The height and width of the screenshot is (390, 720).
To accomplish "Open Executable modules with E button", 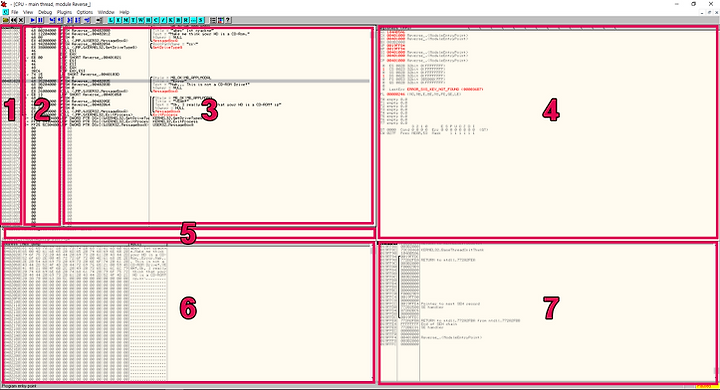I will [x=118, y=20].
